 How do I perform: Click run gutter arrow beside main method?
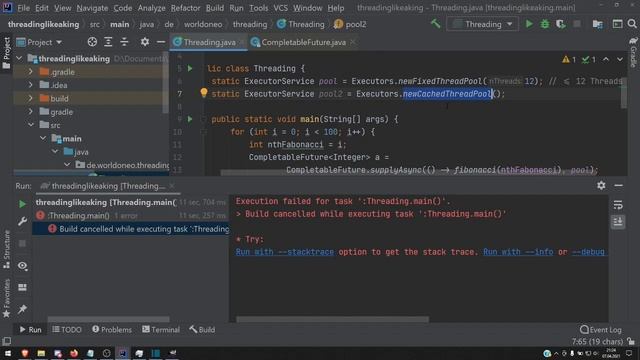(190, 119)
